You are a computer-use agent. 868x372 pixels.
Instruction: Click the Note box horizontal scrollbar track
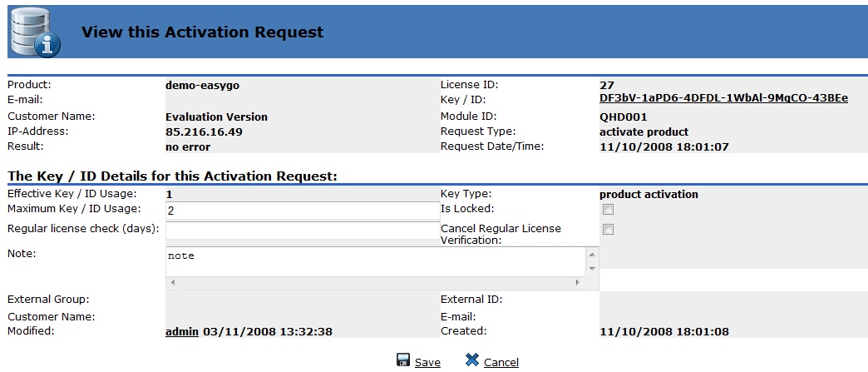click(376, 283)
